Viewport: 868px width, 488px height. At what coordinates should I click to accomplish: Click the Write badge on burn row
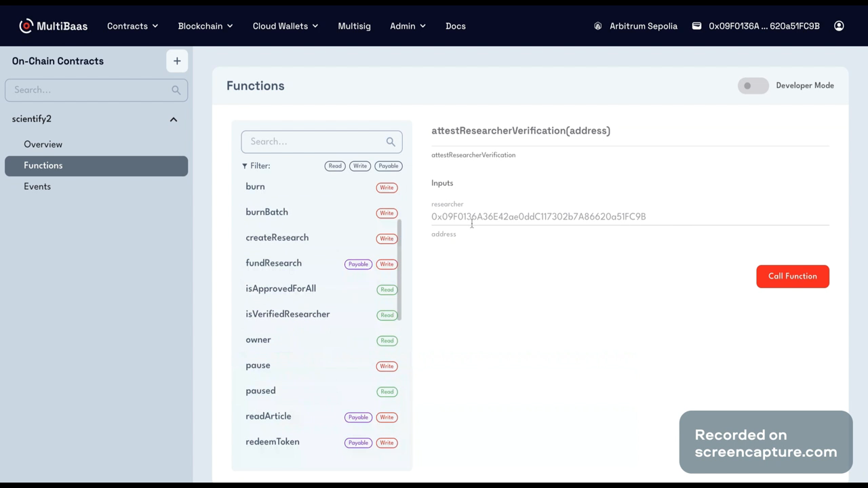click(x=387, y=188)
